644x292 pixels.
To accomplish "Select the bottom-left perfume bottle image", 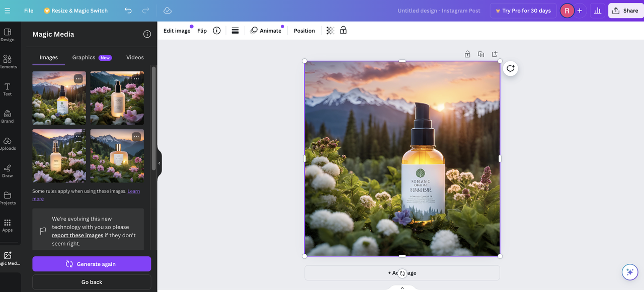I will click(59, 156).
